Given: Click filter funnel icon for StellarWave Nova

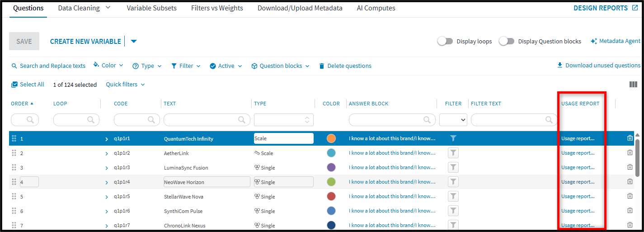Looking at the screenshot, I should pyautogui.click(x=453, y=196).
